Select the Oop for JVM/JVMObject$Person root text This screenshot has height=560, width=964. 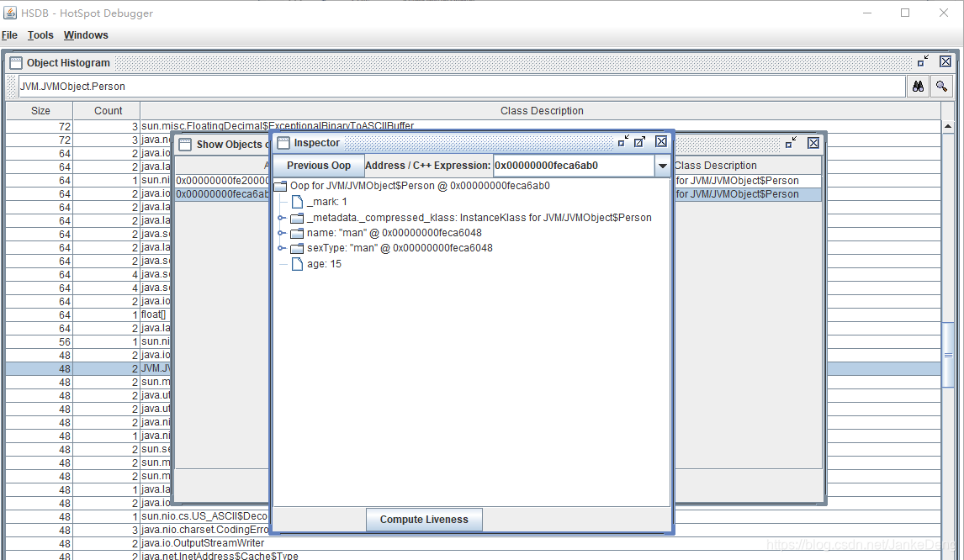(420, 186)
